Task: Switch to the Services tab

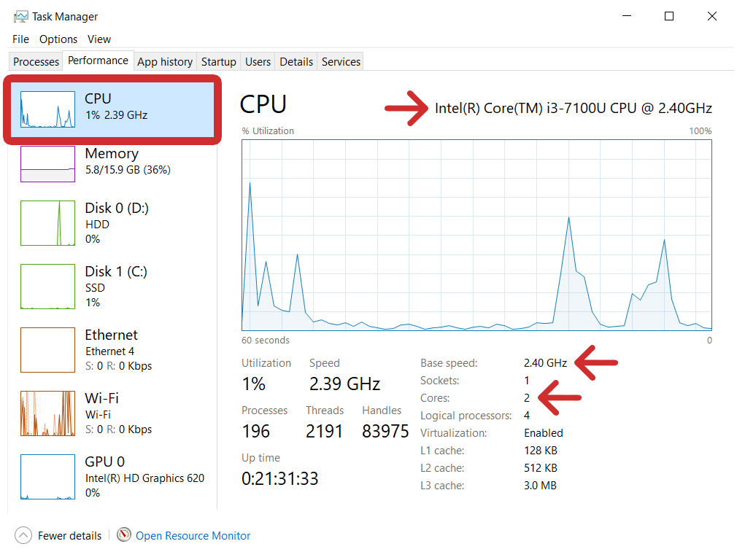Action: [x=340, y=61]
